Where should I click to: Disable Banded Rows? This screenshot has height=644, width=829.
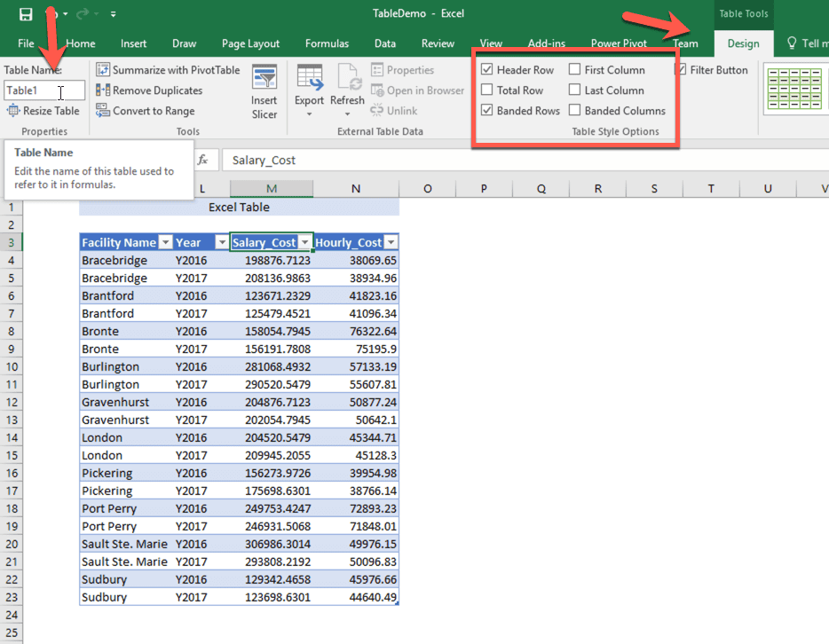(x=486, y=110)
